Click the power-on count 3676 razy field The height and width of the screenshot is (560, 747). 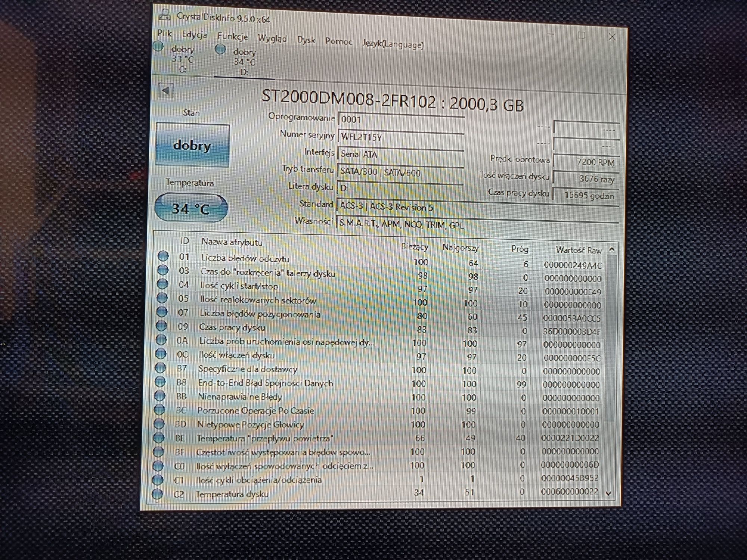coord(586,179)
